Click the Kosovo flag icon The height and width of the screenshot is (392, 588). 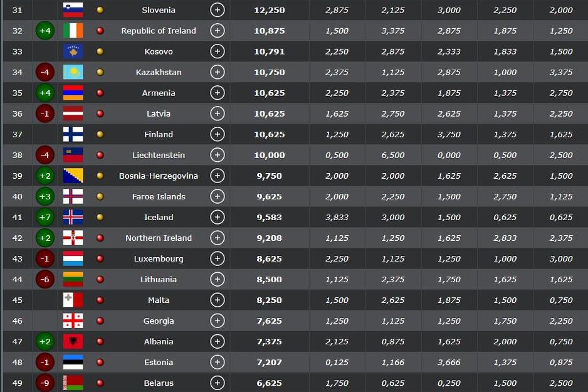click(x=73, y=51)
